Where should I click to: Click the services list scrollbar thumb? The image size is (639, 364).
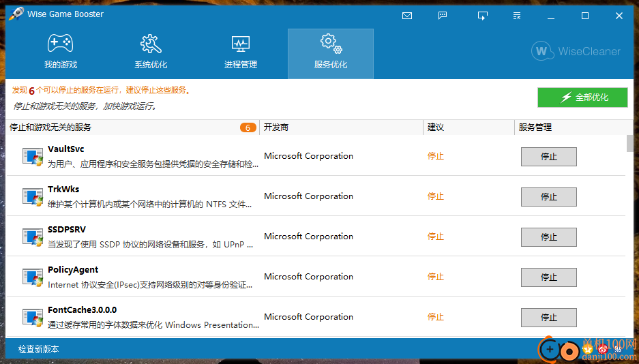pyautogui.click(x=629, y=143)
